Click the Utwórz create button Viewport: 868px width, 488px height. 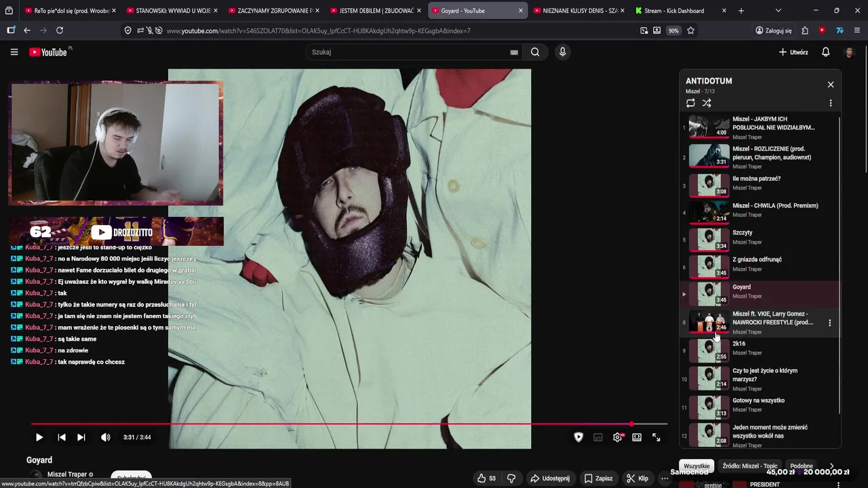(793, 52)
